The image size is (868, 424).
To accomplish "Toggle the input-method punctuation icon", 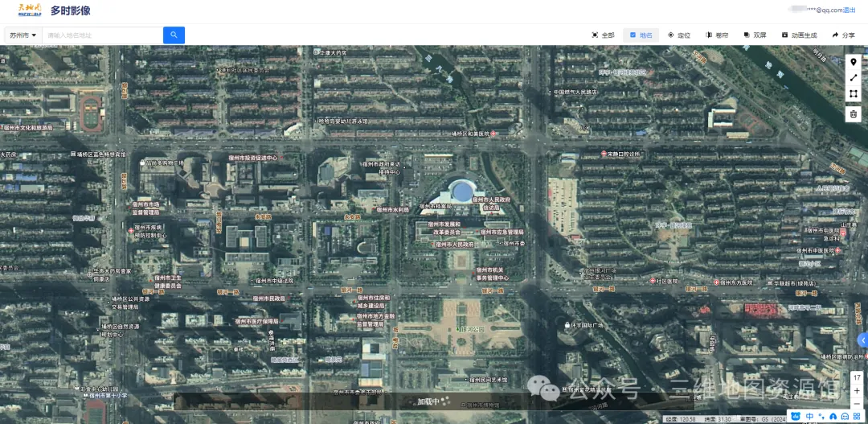I will tap(821, 416).
